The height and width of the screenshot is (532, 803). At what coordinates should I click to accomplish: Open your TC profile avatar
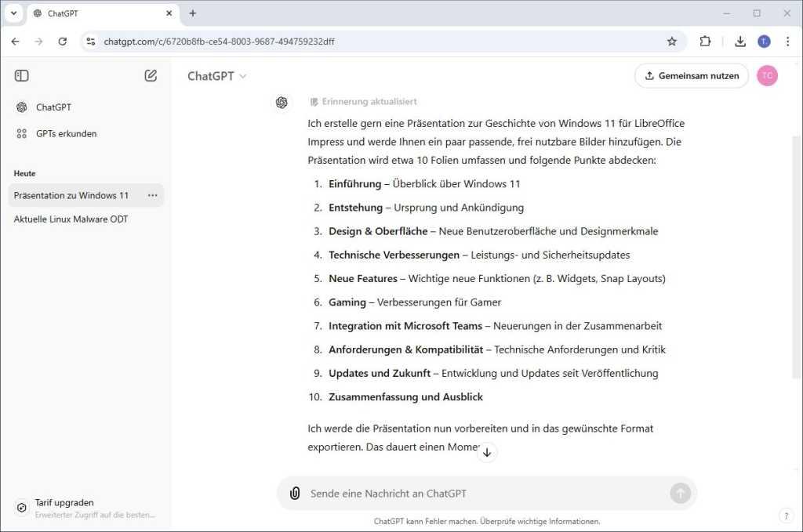coord(767,75)
